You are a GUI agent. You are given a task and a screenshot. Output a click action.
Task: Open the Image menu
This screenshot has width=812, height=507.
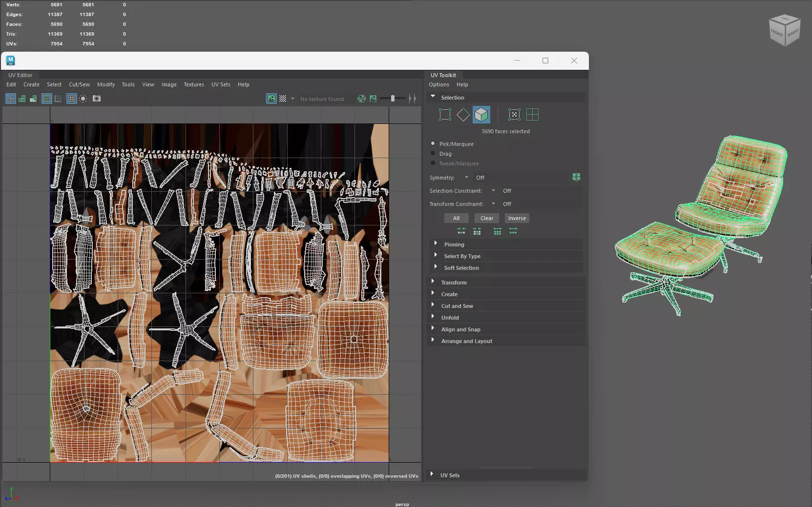pyautogui.click(x=169, y=84)
